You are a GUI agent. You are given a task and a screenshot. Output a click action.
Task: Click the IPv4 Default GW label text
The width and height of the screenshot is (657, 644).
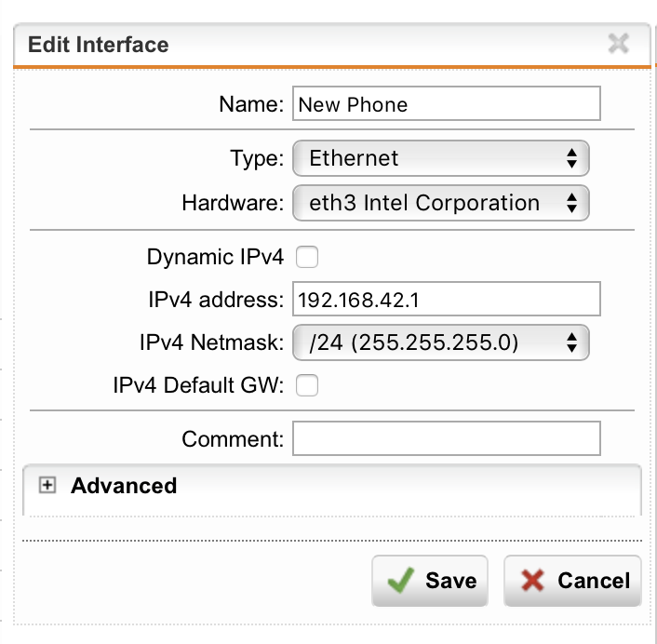click(x=196, y=384)
